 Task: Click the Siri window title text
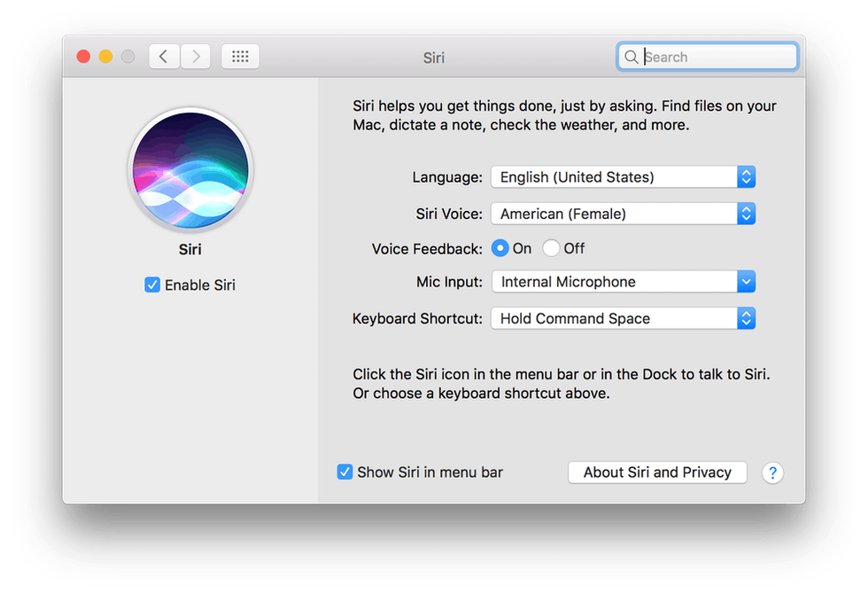point(434,58)
